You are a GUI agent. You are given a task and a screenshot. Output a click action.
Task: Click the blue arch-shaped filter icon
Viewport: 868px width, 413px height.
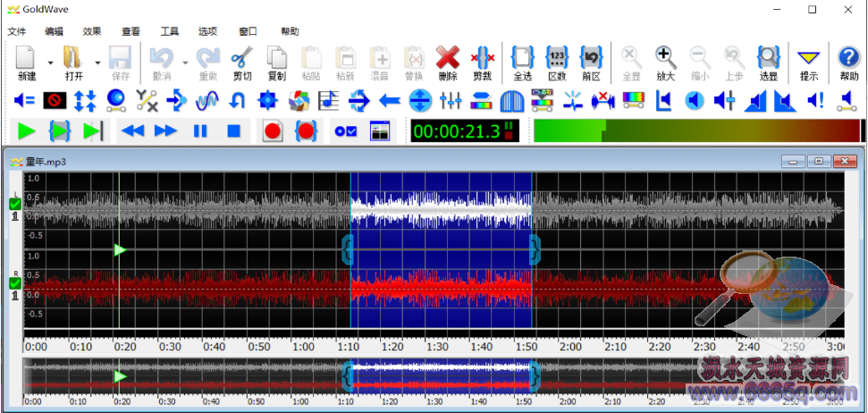tap(511, 101)
